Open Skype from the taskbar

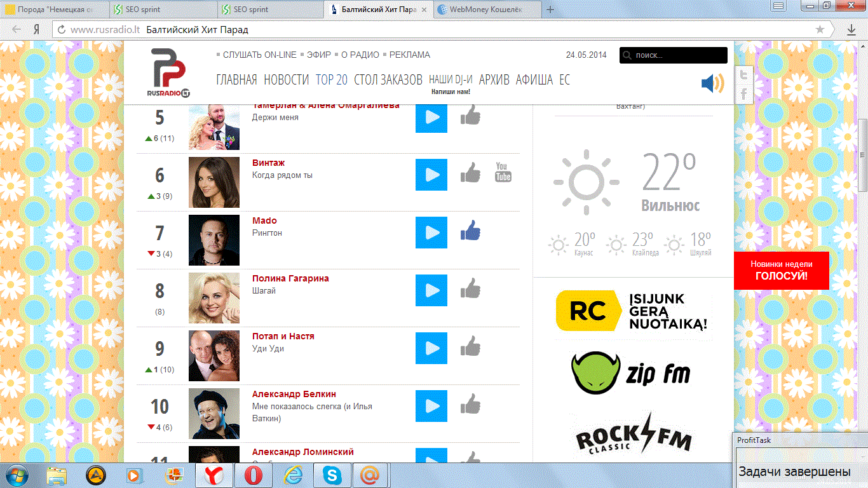[x=332, y=475]
